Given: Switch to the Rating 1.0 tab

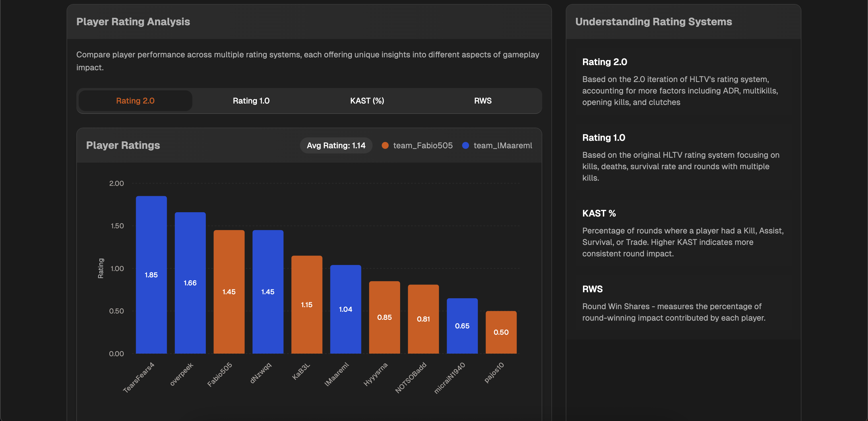Looking at the screenshot, I should 251,101.
